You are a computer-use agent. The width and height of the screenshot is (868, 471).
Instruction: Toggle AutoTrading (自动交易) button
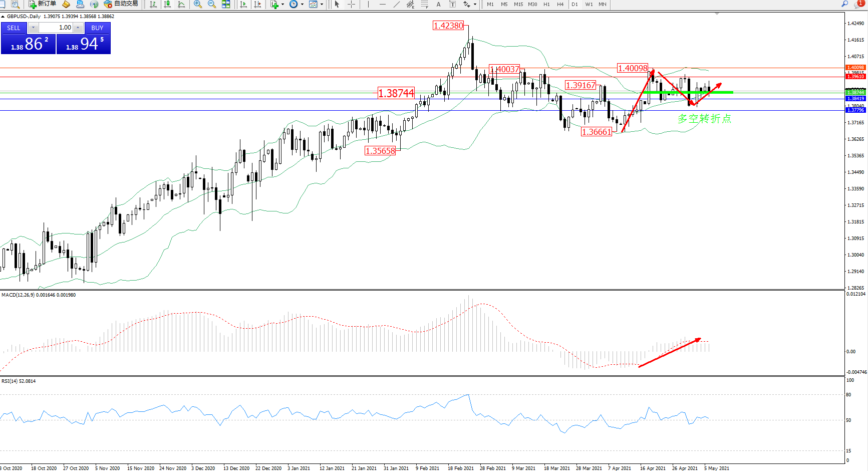pos(121,4)
